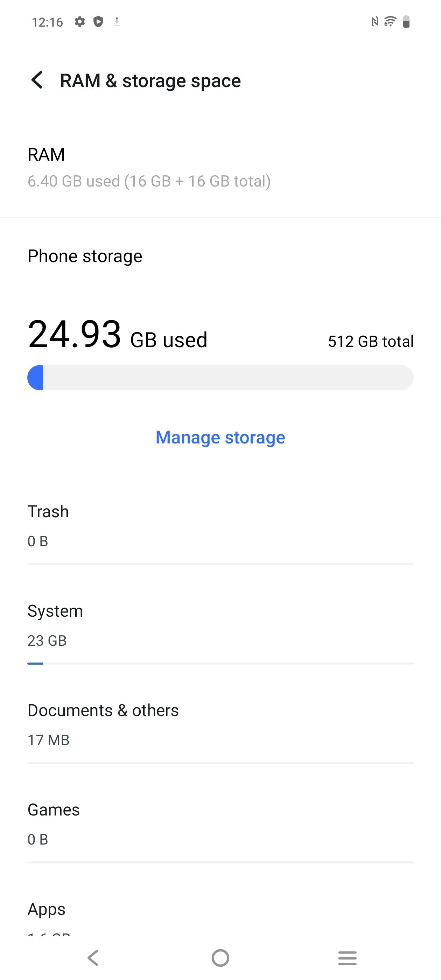The image size is (441, 980).
Task: Tap the 24.93 GB used figure
Action: point(117,335)
